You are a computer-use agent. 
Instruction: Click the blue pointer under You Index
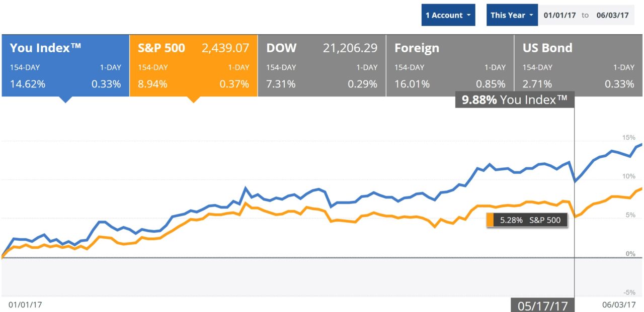pos(65,99)
